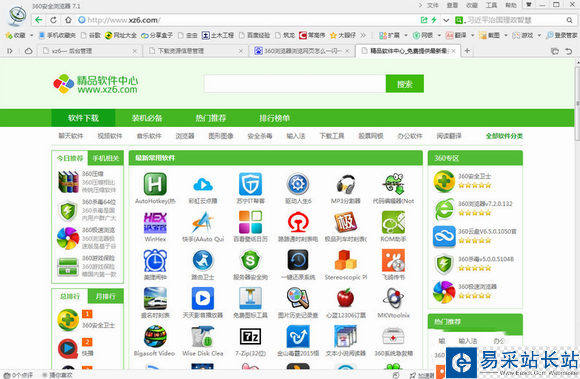This screenshot has height=379, width=580.
Task: Open the 聊天软件 category link
Action: click(71, 136)
